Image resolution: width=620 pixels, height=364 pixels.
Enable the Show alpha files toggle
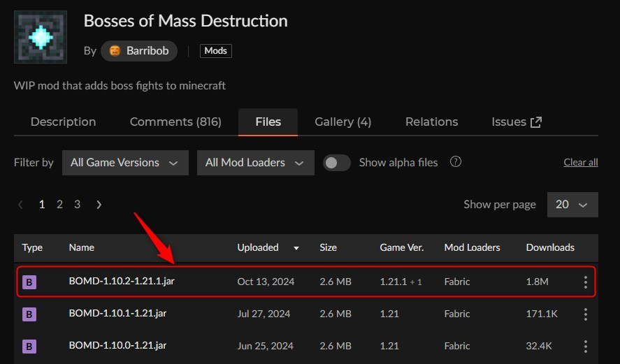click(337, 162)
